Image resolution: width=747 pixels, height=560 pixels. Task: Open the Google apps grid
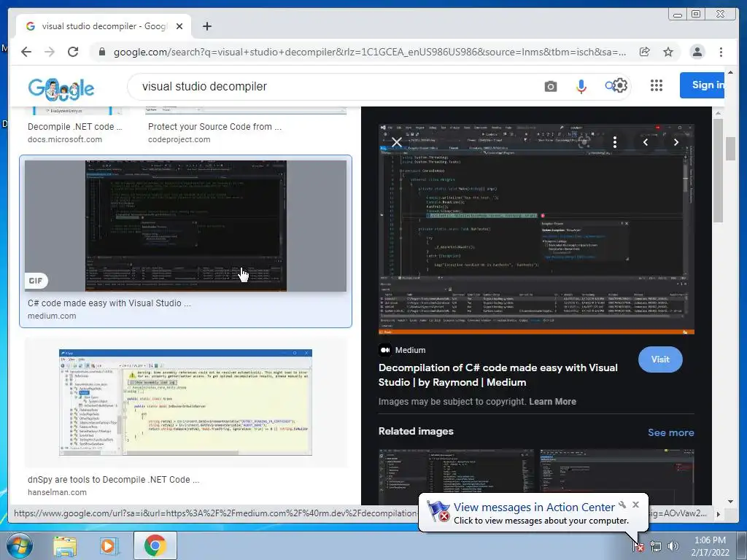point(657,85)
